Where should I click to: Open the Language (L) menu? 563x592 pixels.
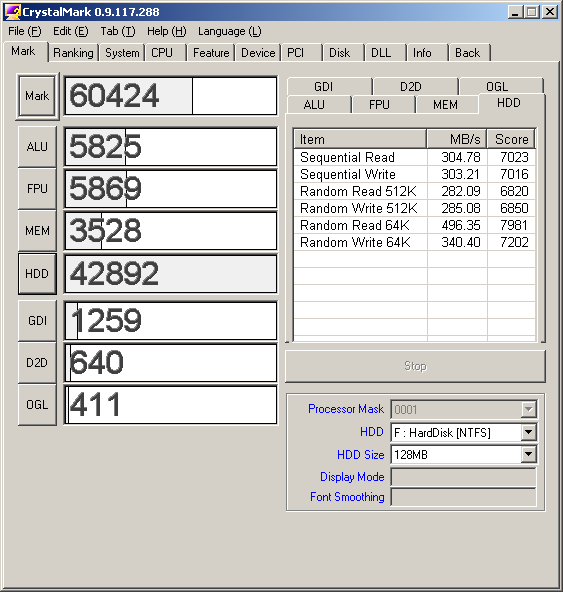tap(230, 31)
